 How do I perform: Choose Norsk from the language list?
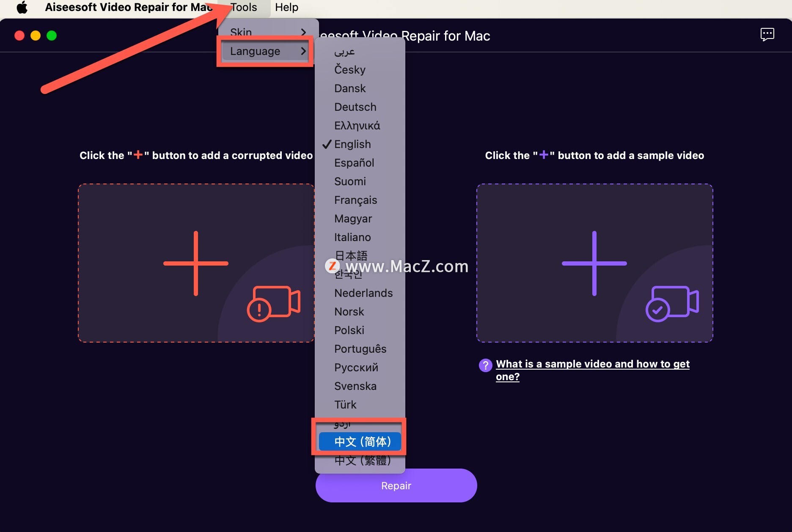(360, 312)
